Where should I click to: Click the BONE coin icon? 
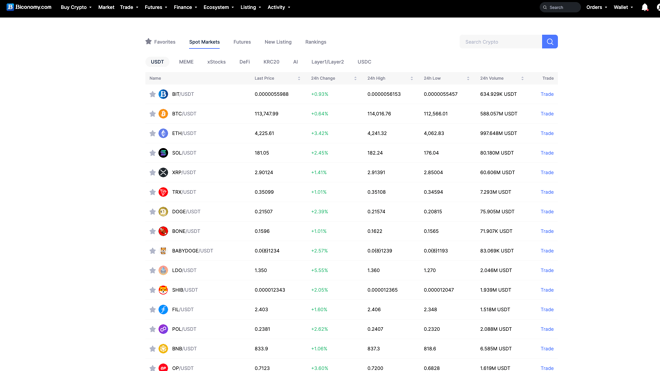163,231
